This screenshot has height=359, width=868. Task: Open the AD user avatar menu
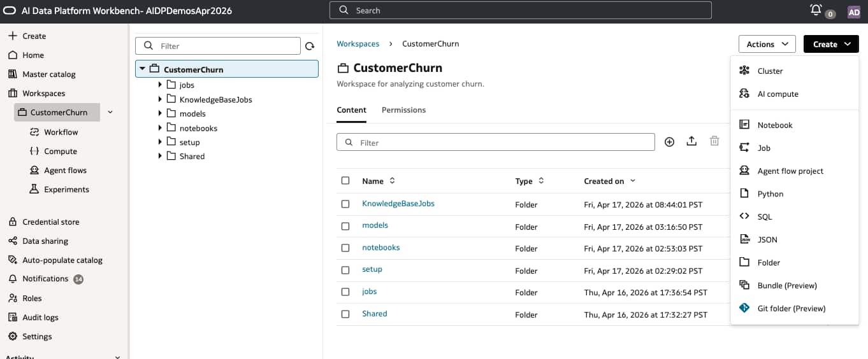[854, 11]
